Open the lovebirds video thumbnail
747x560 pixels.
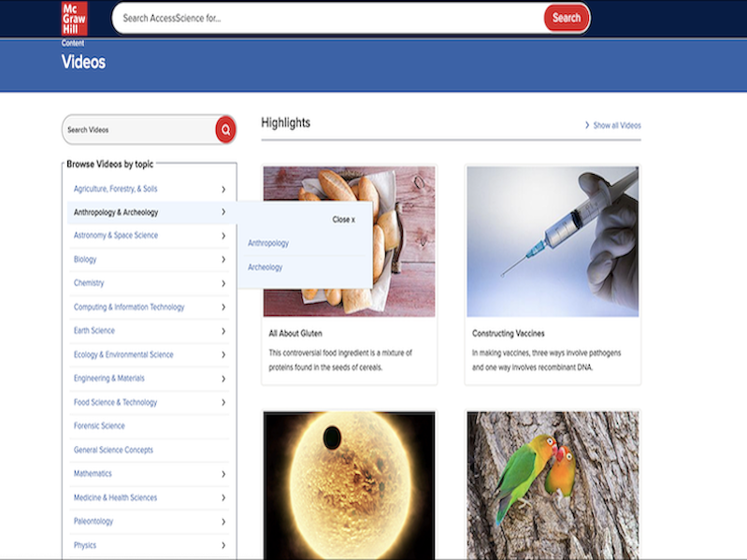553,484
